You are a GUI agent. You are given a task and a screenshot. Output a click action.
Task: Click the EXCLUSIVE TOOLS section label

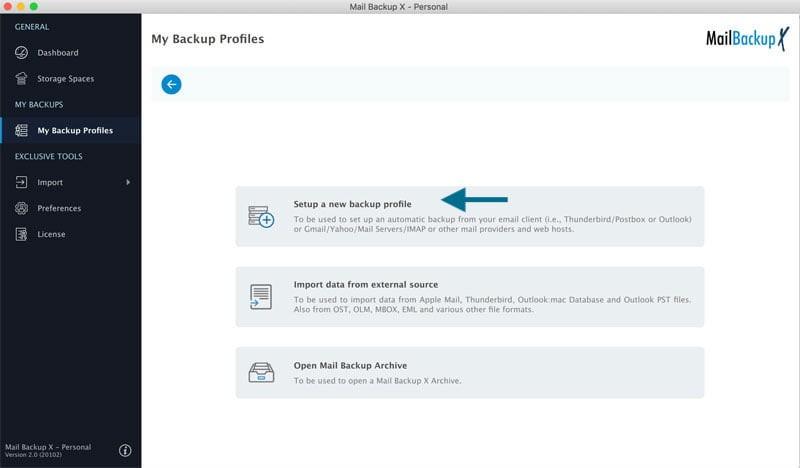click(x=48, y=156)
